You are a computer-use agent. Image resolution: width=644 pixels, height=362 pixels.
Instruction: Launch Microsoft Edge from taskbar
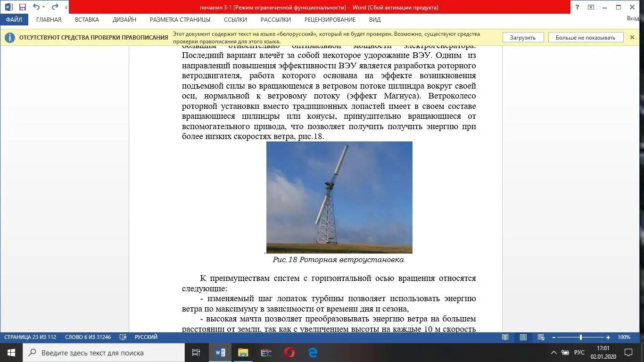click(x=312, y=353)
